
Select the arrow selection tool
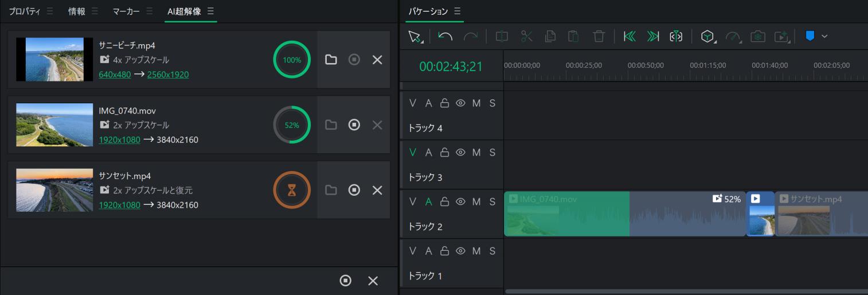(414, 37)
